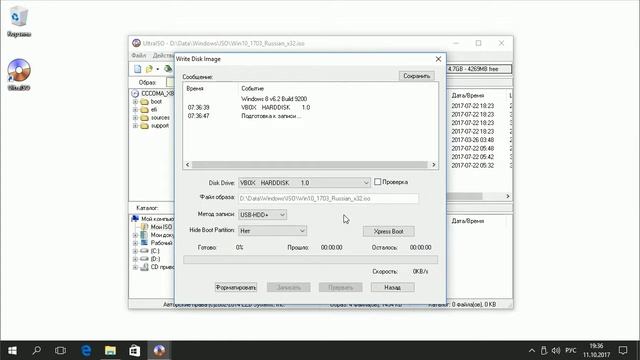Click the New file toolbar icon in UltraISO

138,69
